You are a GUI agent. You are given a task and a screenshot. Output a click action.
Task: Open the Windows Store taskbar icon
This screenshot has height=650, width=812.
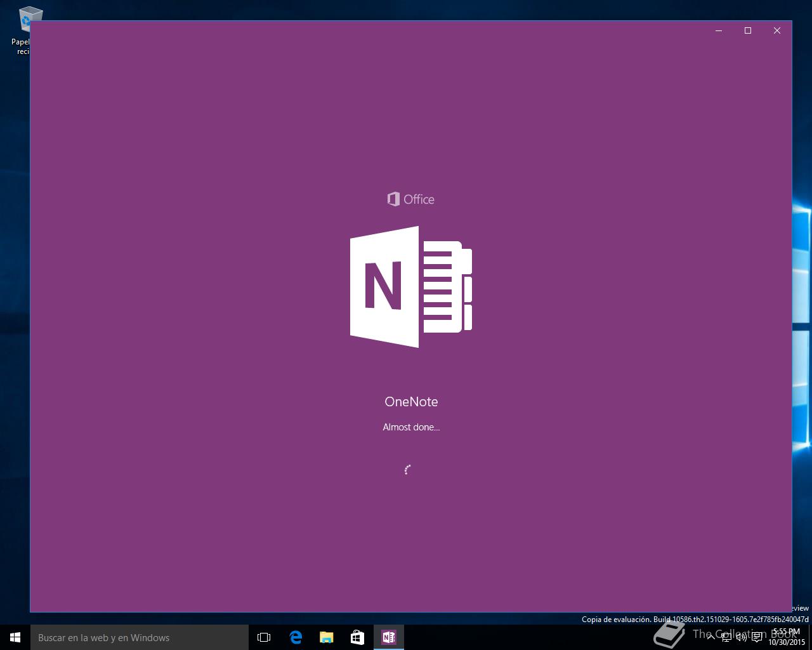pyautogui.click(x=358, y=637)
